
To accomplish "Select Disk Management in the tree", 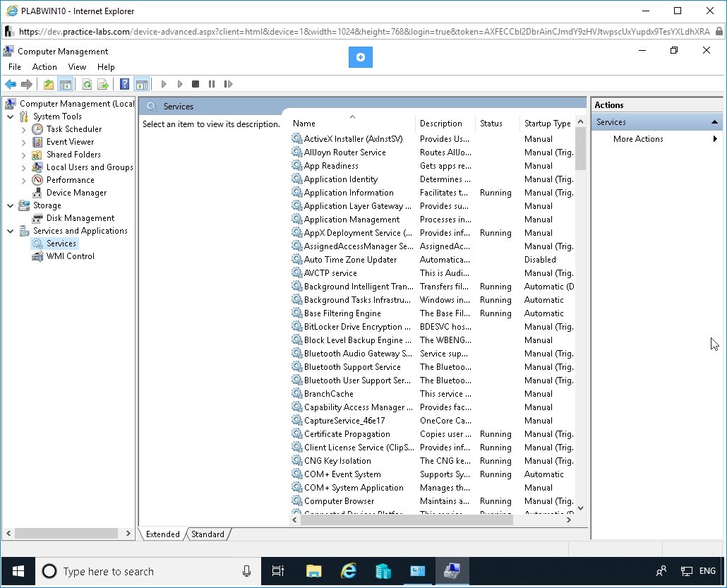I will point(80,218).
